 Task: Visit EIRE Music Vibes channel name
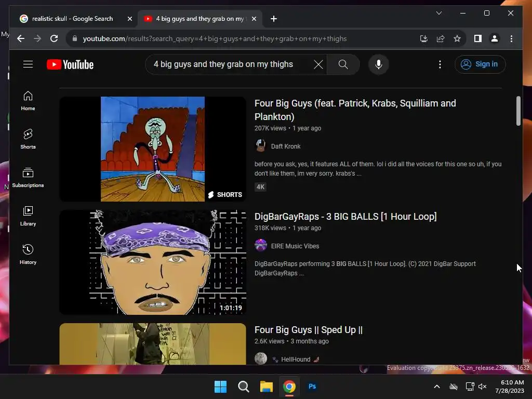click(x=295, y=246)
